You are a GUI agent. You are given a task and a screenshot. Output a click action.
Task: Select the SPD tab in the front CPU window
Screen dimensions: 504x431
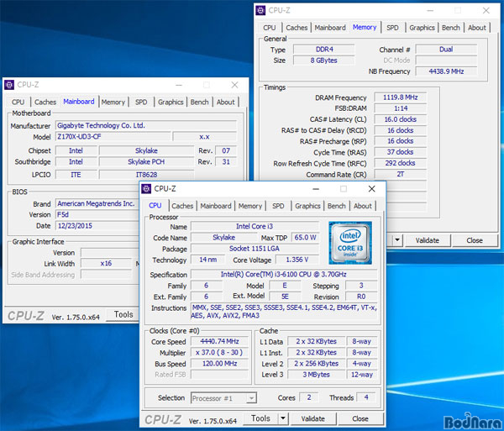278,206
